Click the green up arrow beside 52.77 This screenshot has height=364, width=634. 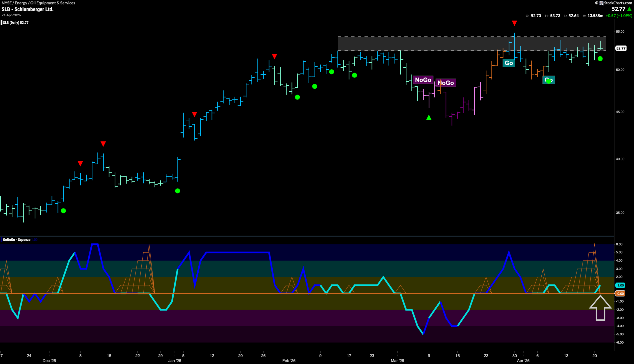[x=630, y=9]
